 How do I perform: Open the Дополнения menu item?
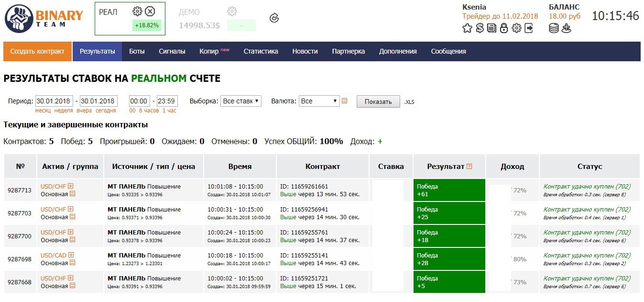click(398, 51)
